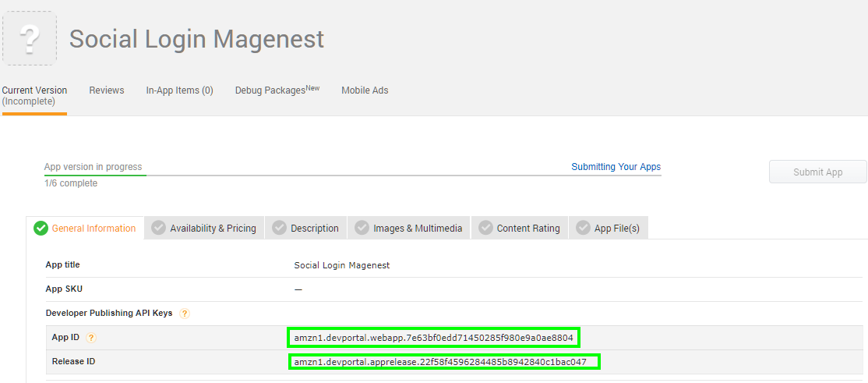Image resolution: width=868 pixels, height=383 pixels.
Task: Click the App SKU label
Action: pos(64,289)
